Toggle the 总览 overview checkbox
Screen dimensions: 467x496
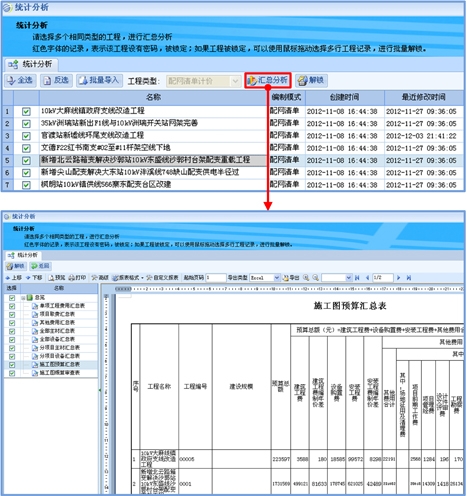pos(12,298)
